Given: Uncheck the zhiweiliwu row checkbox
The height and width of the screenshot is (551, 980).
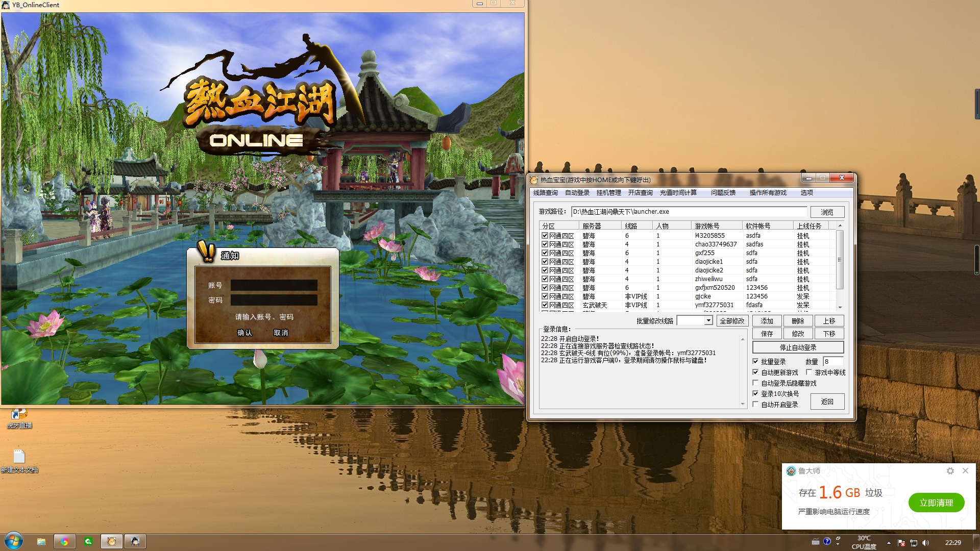Looking at the screenshot, I should point(545,279).
